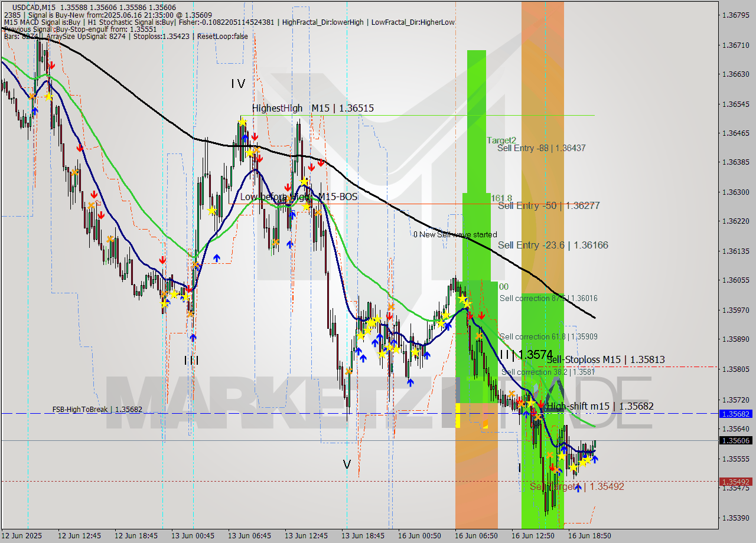Click the blue up arrow below SellTarget label
The height and width of the screenshot is (543, 756).
578,488
